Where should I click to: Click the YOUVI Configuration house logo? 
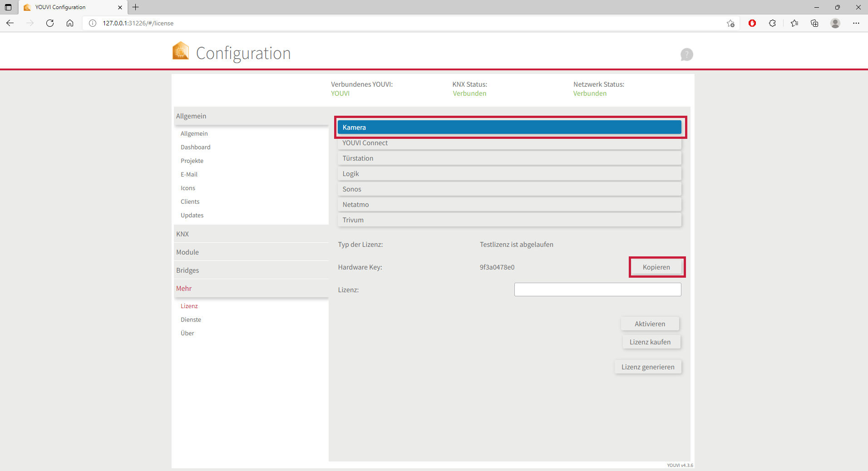point(181,51)
